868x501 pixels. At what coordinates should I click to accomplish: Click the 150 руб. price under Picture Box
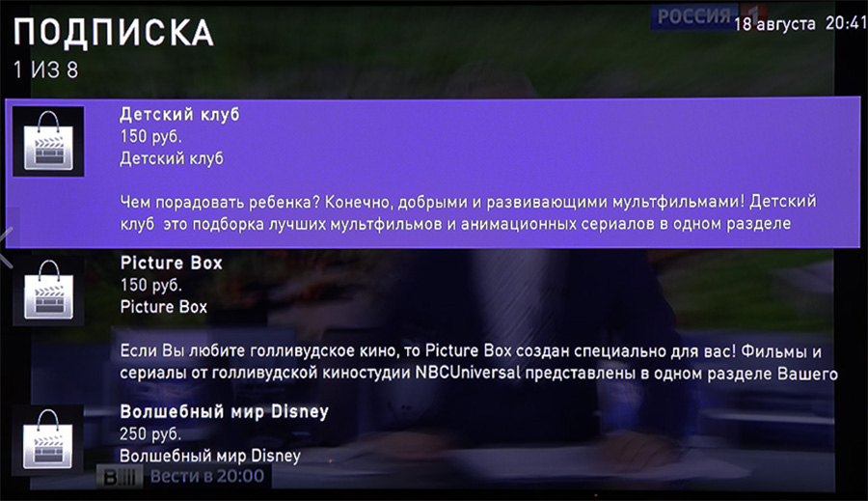pos(150,286)
